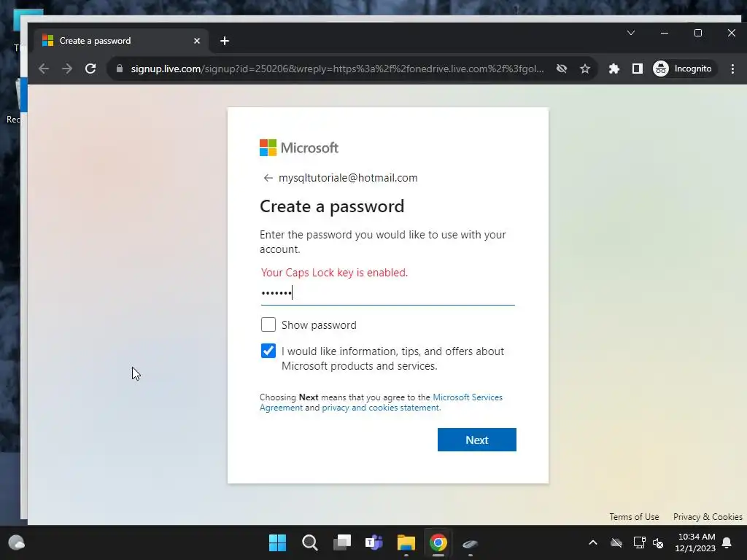Maximize the Chrome window

(698, 33)
